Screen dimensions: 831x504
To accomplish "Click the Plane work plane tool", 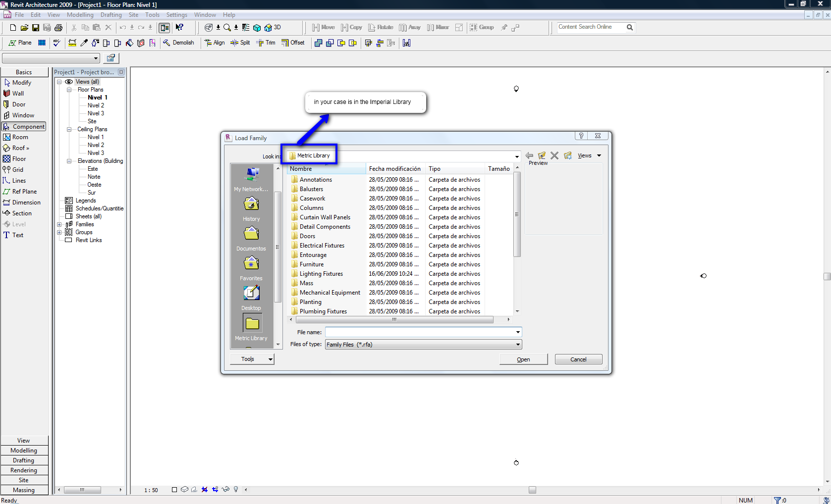I will click(x=20, y=43).
